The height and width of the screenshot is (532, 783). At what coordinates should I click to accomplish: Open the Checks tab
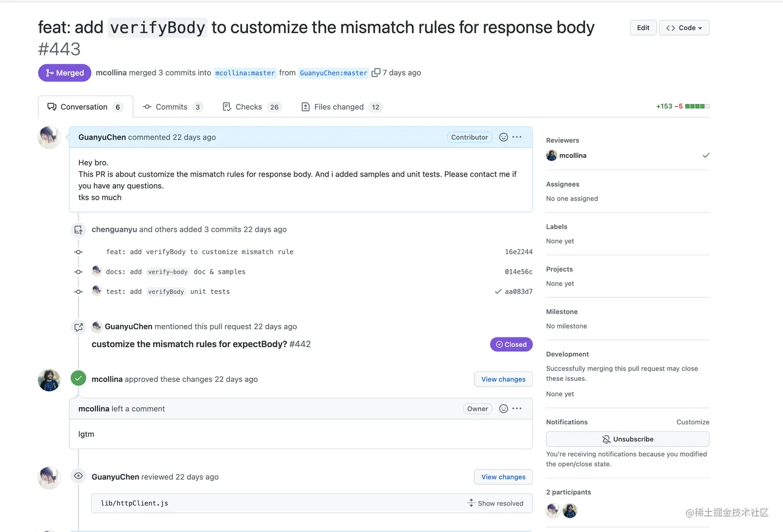pos(249,107)
